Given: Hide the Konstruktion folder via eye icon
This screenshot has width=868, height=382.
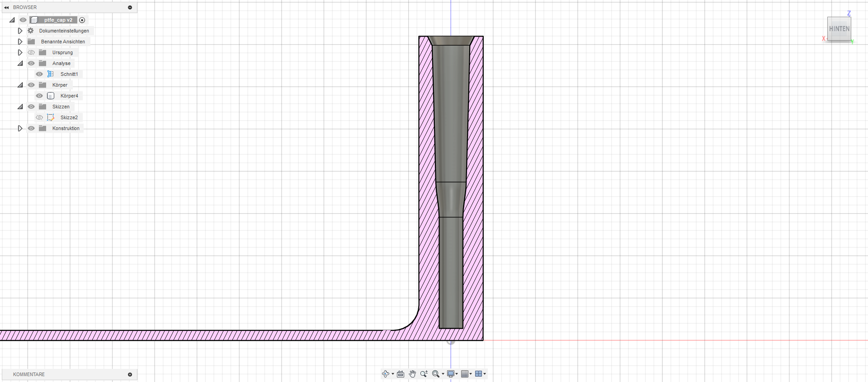Looking at the screenshot, I should (31, 128).
